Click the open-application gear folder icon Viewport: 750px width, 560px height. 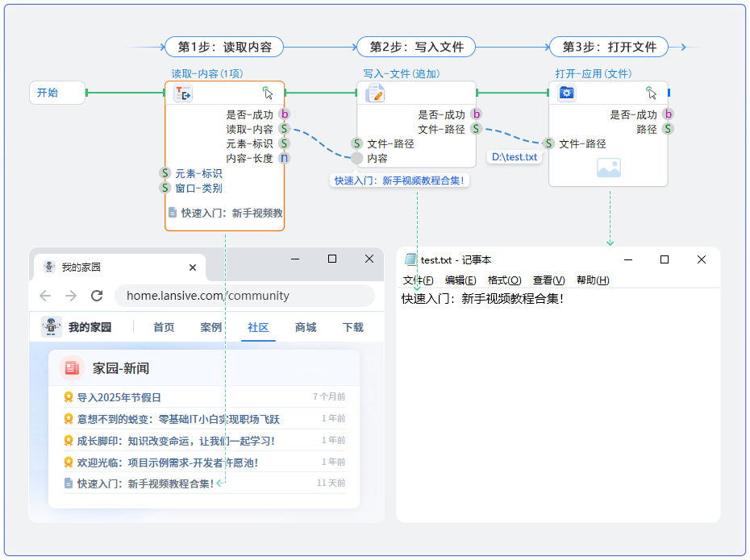567,93
